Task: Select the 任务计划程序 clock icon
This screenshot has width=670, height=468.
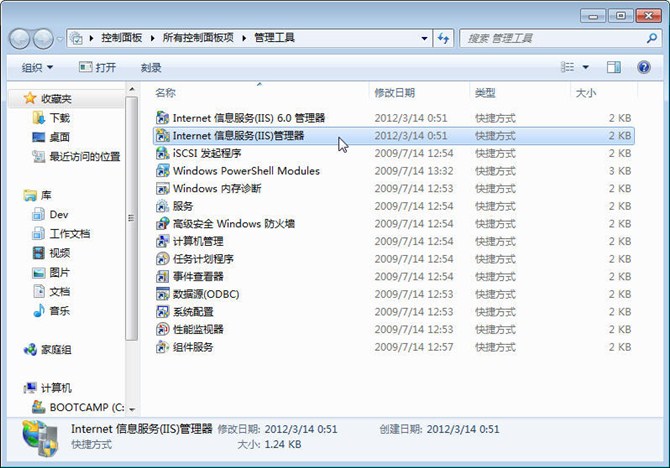Action: pos(162,259)
